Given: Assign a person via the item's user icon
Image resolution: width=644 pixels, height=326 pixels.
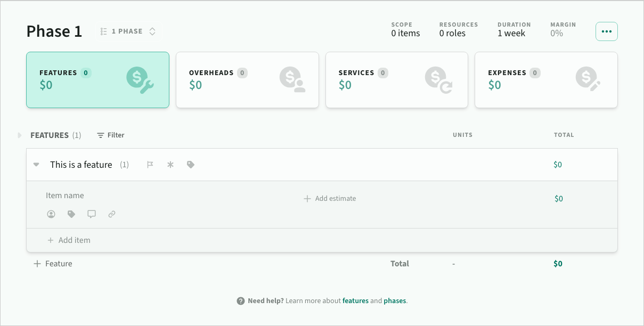Looking at the screenshot, I should (51, 214).
